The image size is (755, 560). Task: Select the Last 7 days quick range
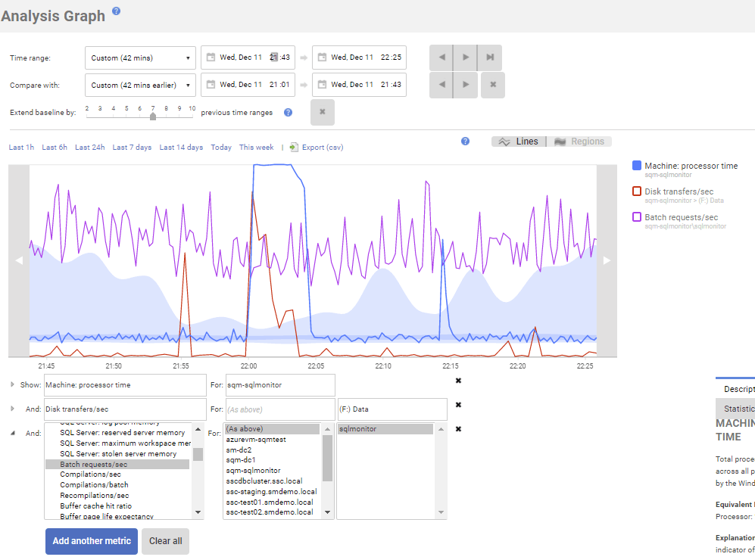pyautogui.click(x=131, y=146)
